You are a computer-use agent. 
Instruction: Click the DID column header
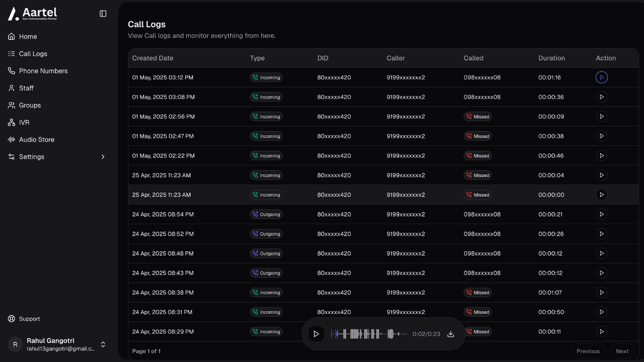coord(323,58)
